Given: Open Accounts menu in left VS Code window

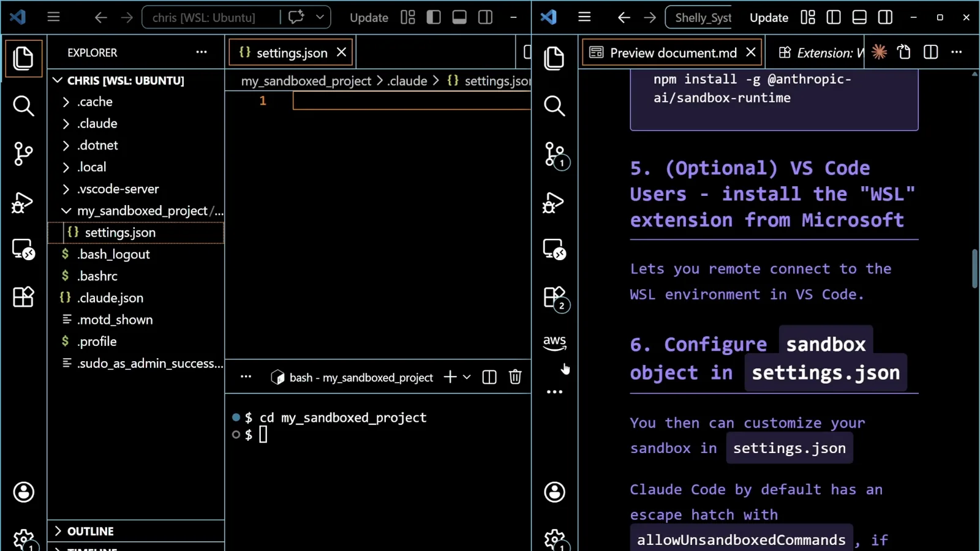Looking at the screenshot, I should pos(23,492).
